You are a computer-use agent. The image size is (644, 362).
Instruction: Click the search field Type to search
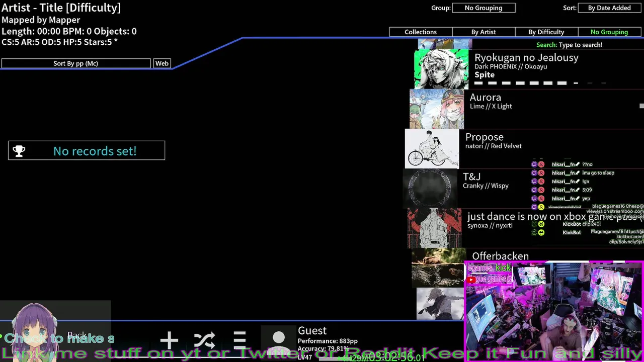pyautogui.click(x=569, y=45)
